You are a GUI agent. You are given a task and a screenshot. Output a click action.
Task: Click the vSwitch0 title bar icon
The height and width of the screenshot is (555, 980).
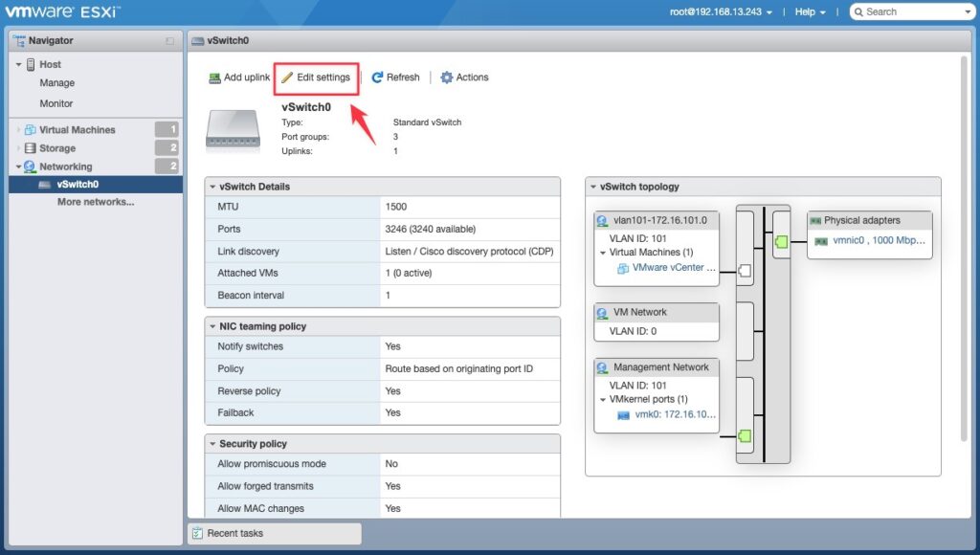point(197,40)
